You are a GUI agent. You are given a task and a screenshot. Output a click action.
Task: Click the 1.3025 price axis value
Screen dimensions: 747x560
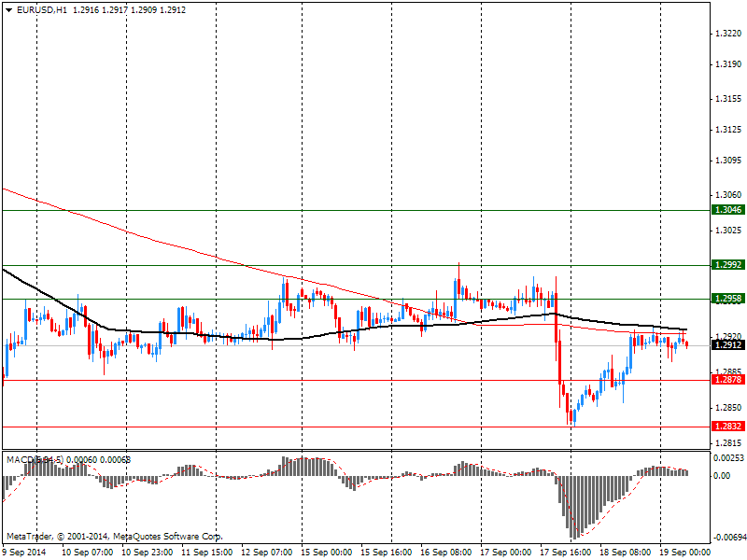728,231
